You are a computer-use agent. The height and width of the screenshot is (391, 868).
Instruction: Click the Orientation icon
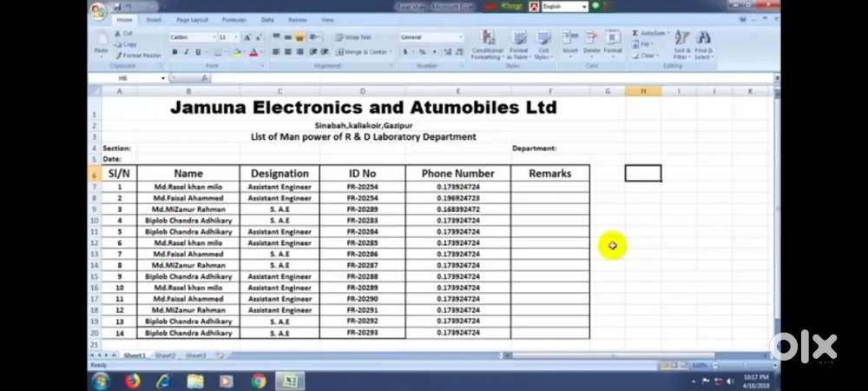click(314, 37)
